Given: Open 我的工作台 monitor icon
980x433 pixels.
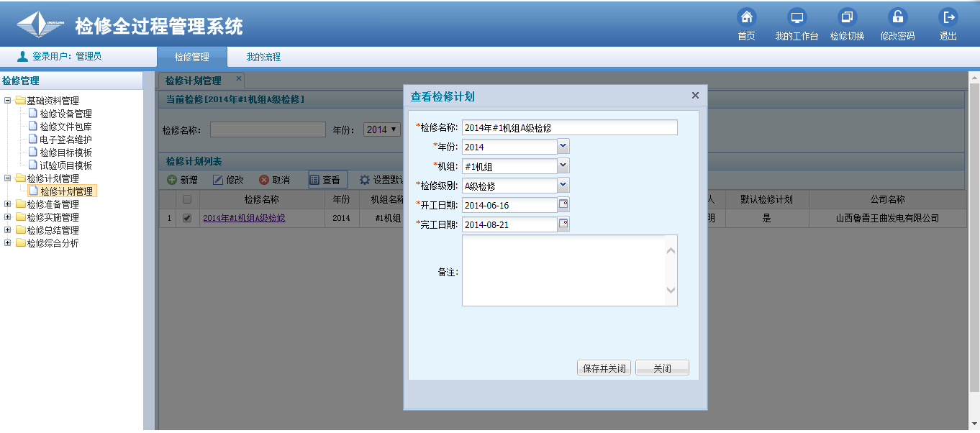Looking at the screenshot, I should coord(797,17).
